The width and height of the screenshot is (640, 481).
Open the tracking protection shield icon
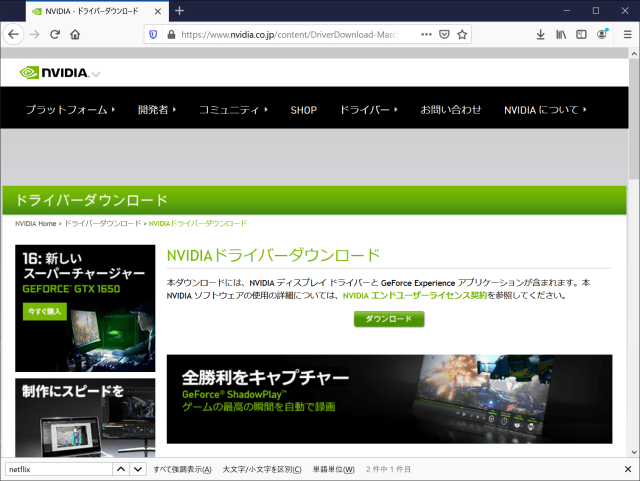pos(153,34)
